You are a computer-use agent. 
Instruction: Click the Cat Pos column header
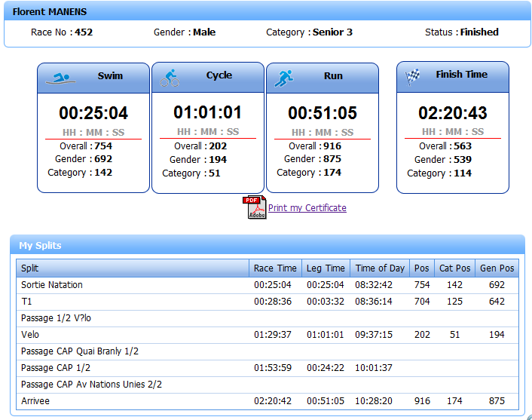tap(454, 268)
